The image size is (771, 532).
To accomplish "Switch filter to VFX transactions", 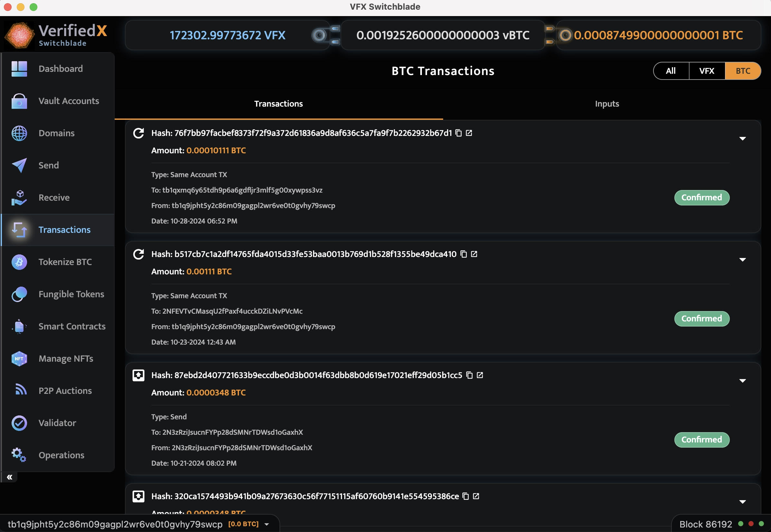I will 707,71.
